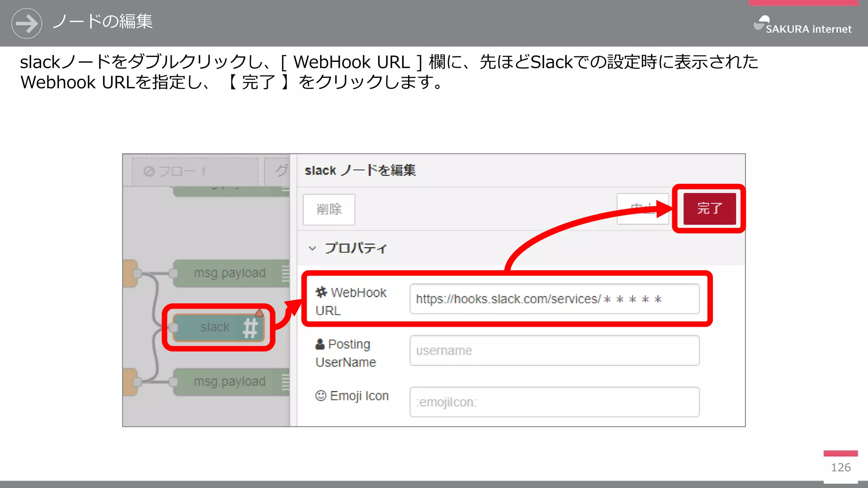Screen dimensions: 868x488
Task: Open the フロー 1 tab
Action: 195,172
